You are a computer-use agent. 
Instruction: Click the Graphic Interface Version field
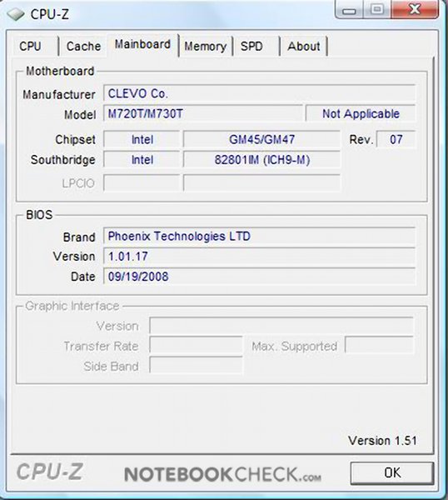(281, 326)
